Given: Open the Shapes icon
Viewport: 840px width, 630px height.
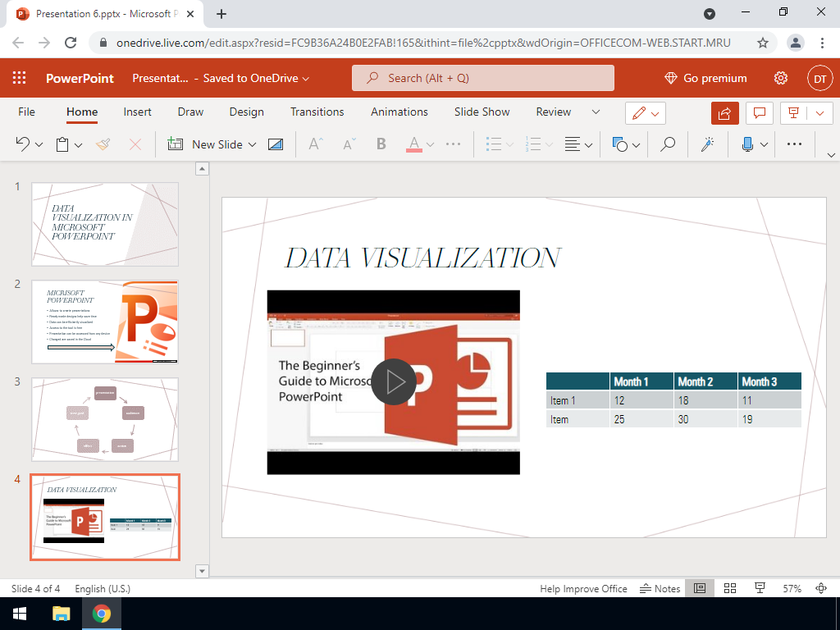Looking at the screenshot, I should [x=620, y=144].
